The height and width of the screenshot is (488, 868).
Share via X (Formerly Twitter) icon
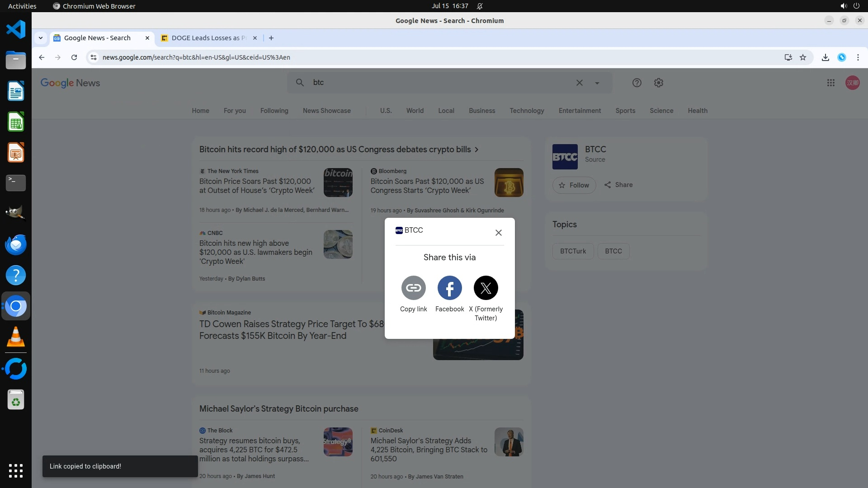(x=486, y=288)
